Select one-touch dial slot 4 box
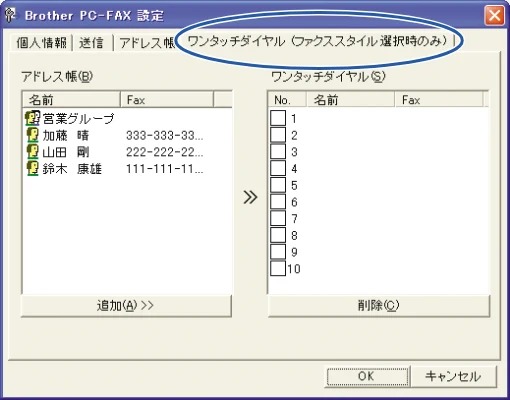This screenshot has height=400, width=510. 278,168
